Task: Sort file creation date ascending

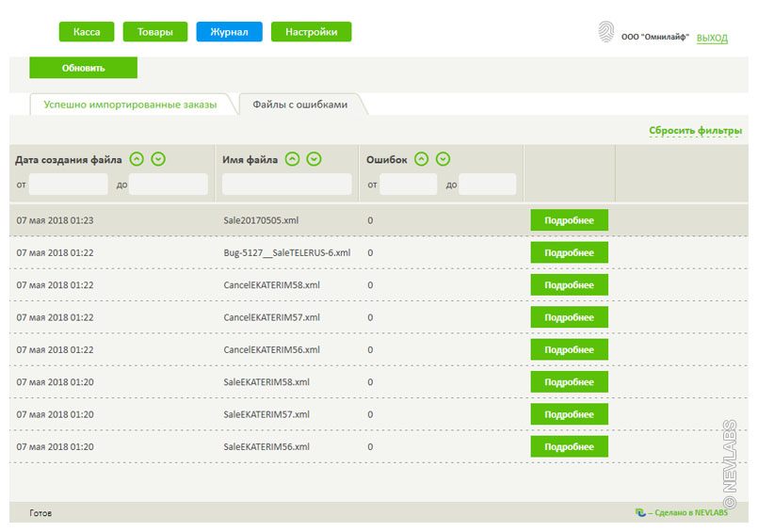Action: (137, 159)
